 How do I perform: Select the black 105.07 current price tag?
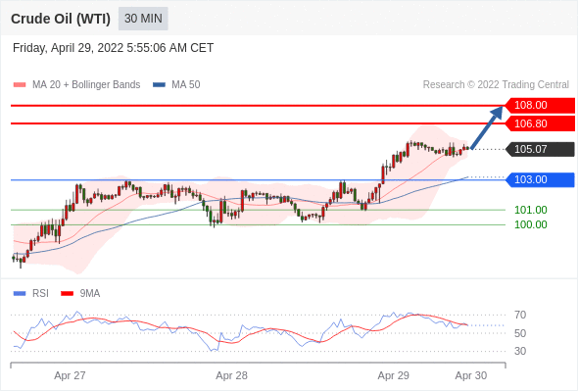pyautogui.click(x=540, y=149)
